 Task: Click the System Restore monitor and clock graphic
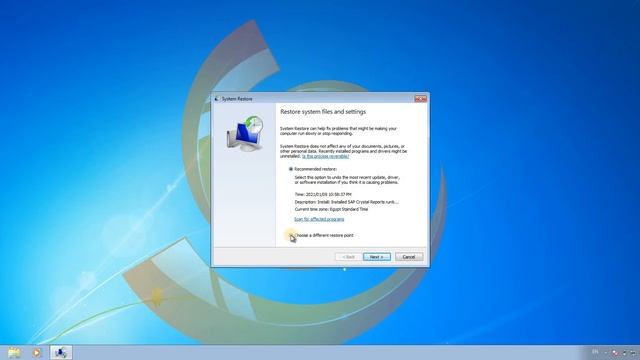click(245, 133)
